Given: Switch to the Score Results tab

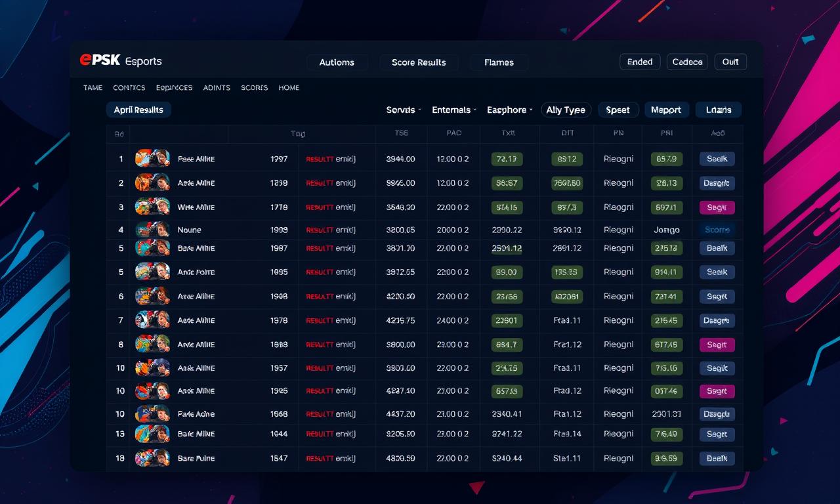Looking at the screenshot, I should click(419, 62).
